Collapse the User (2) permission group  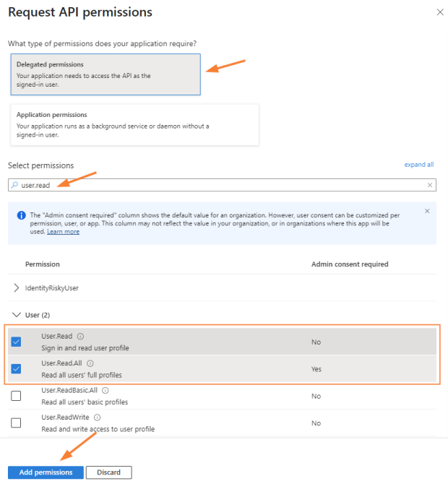pyautogui.click(x=17, y=315)
